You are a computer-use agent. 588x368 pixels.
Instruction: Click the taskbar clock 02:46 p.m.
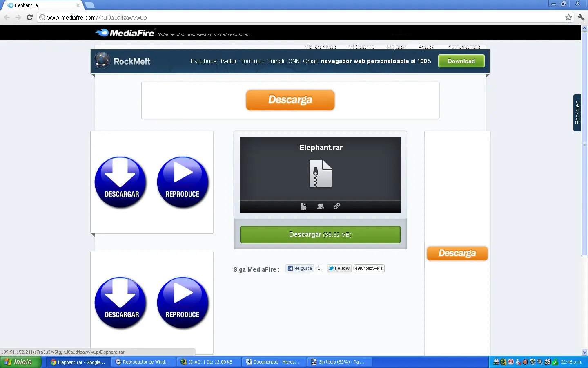click(571, 362)
